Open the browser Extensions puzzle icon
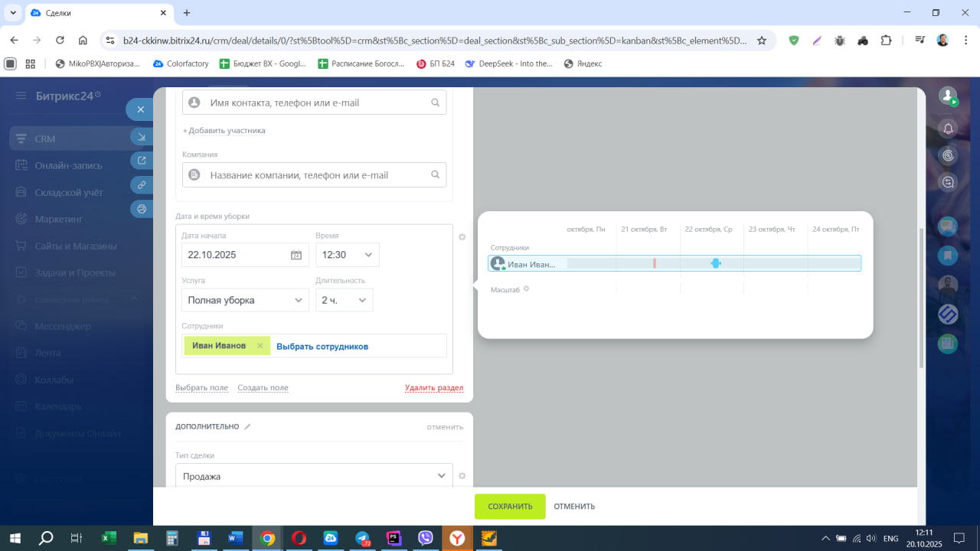Viewport: 980px width, 551px height. 887,41
